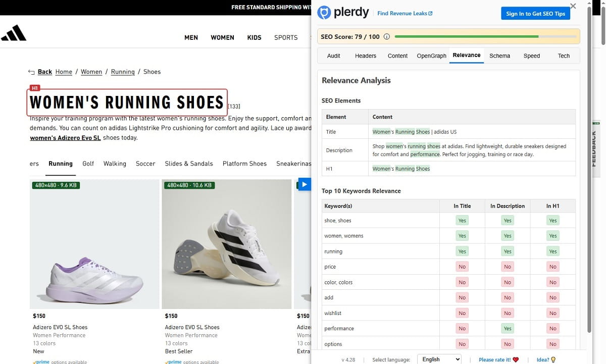The image size is (606, 364).
Task: Click the Home breadcrumb link
Action: pyautogui.click(x=63, y=72)
